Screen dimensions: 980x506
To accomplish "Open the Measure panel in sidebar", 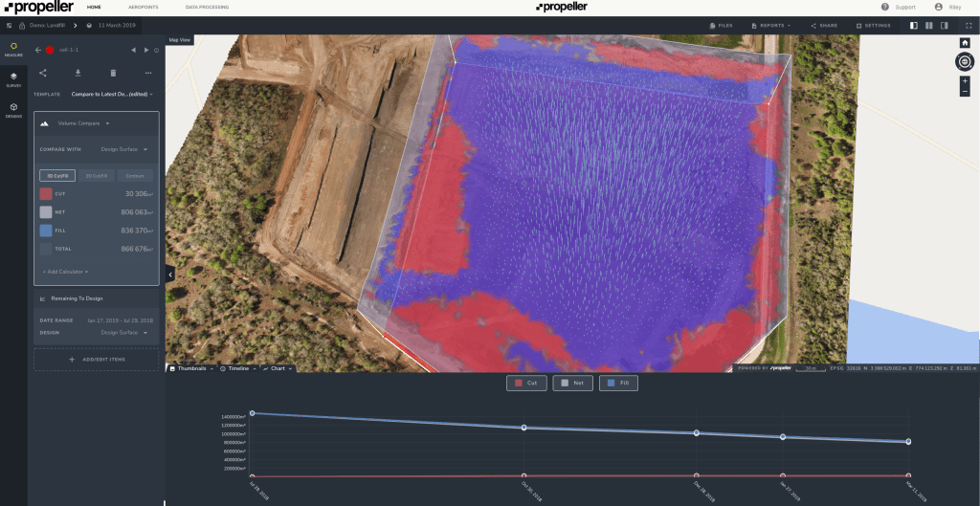I will (13, 49).
